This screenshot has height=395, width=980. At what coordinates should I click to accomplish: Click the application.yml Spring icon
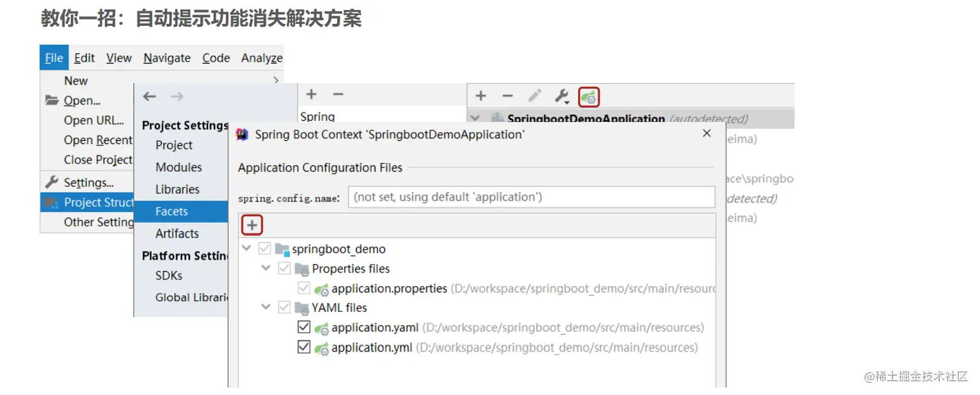(321, 348)
